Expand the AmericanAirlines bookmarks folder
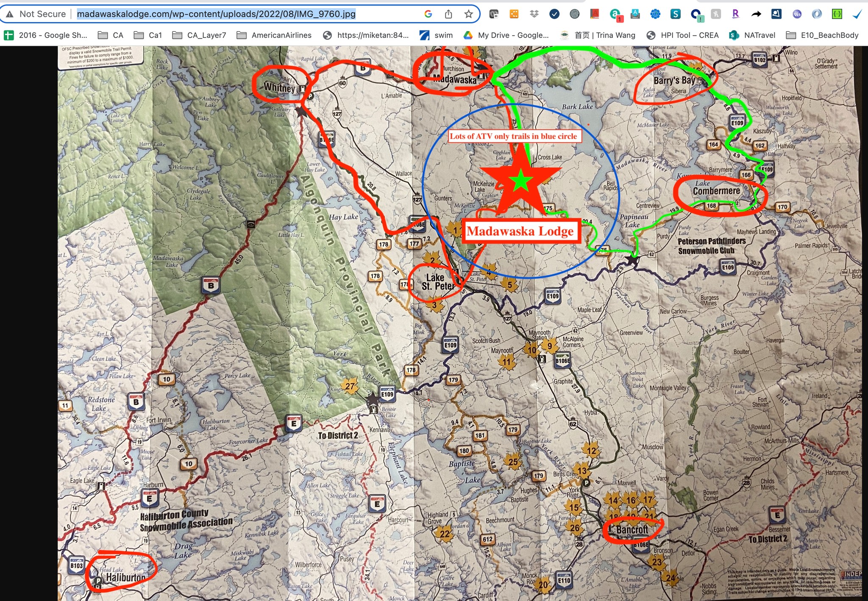Viewport: 868px width, 601px height. [x=274, y=35]
